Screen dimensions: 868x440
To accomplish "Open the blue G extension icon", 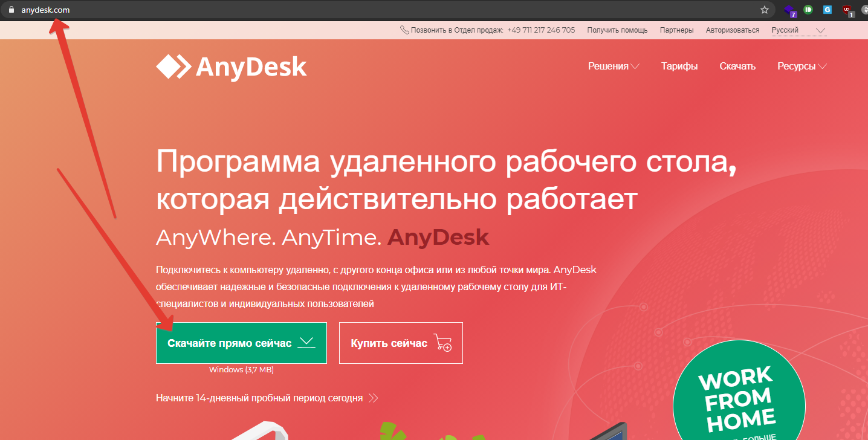I will (x=828, y=10).
